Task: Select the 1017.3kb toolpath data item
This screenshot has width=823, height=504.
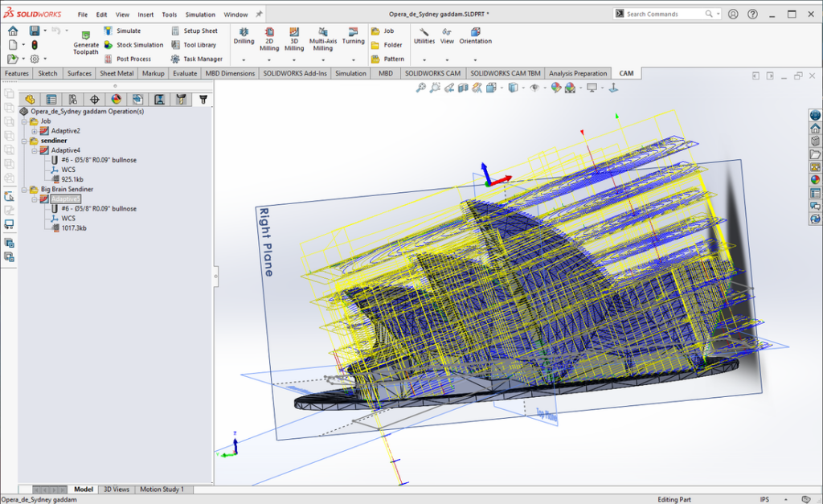Action: click(74, 228)
